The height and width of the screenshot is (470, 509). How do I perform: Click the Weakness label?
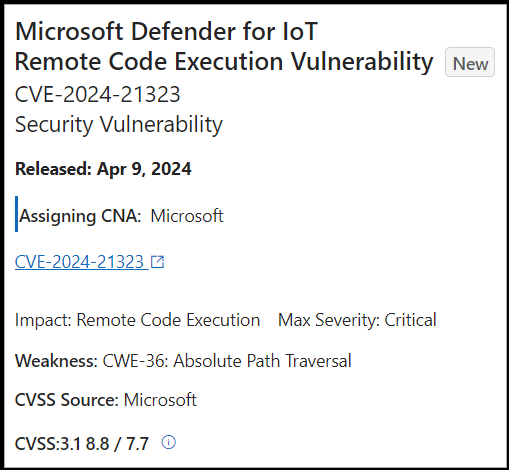pyautogui.click(x=56, y=361)
